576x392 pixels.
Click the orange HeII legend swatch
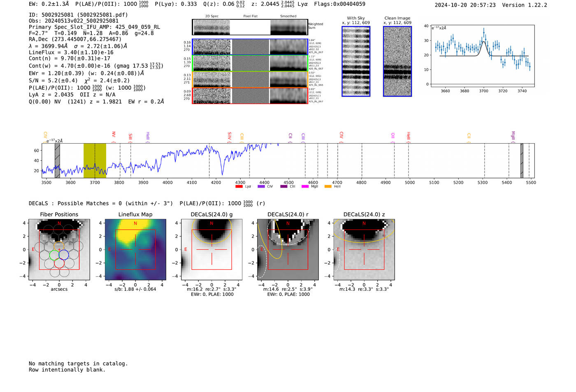coord(328,187)
